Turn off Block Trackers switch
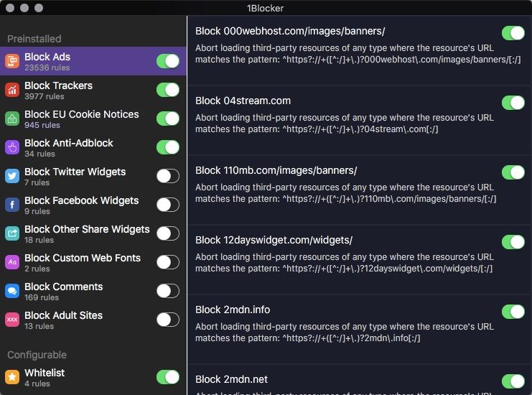 point(168,90)
